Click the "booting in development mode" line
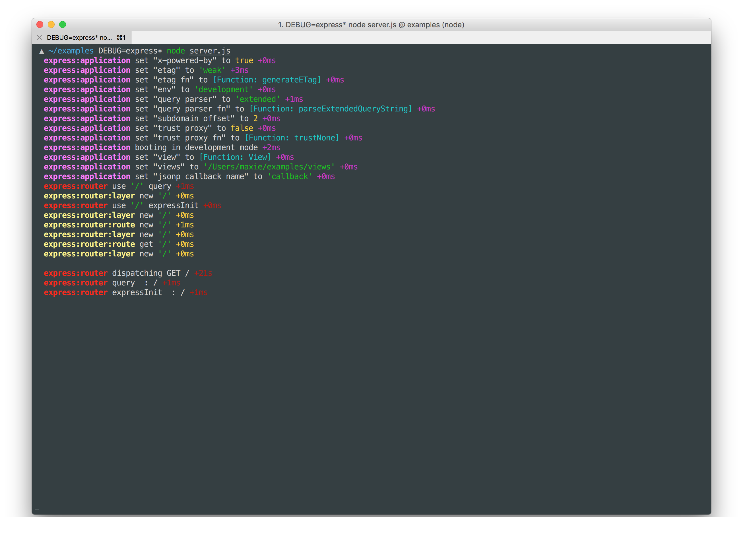 click(196, 148)
